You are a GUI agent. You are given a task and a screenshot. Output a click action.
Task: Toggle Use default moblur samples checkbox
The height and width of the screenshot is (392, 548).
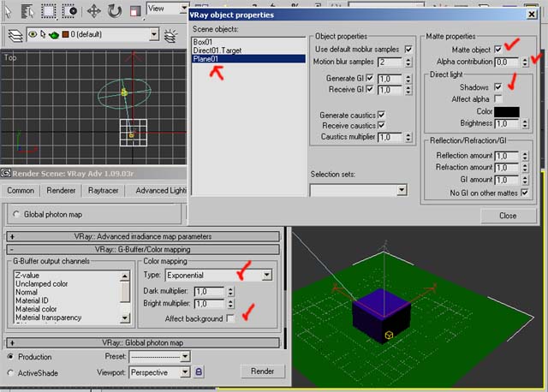click(408, 50)
